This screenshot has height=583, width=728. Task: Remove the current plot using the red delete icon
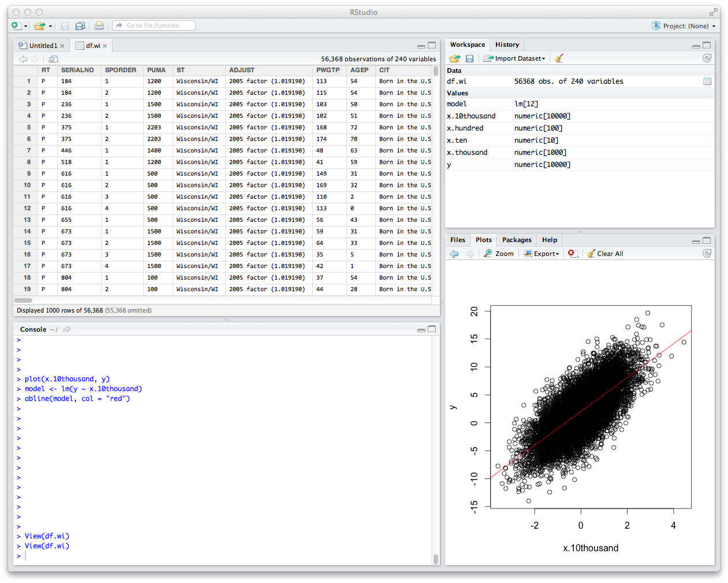[572, 253]
